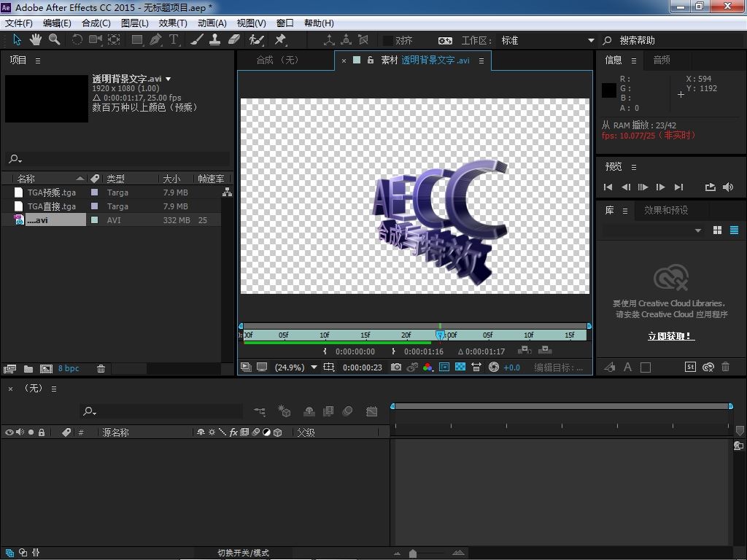Select the Eraser tool
The image size is (747, 560).
pos(234,40)
